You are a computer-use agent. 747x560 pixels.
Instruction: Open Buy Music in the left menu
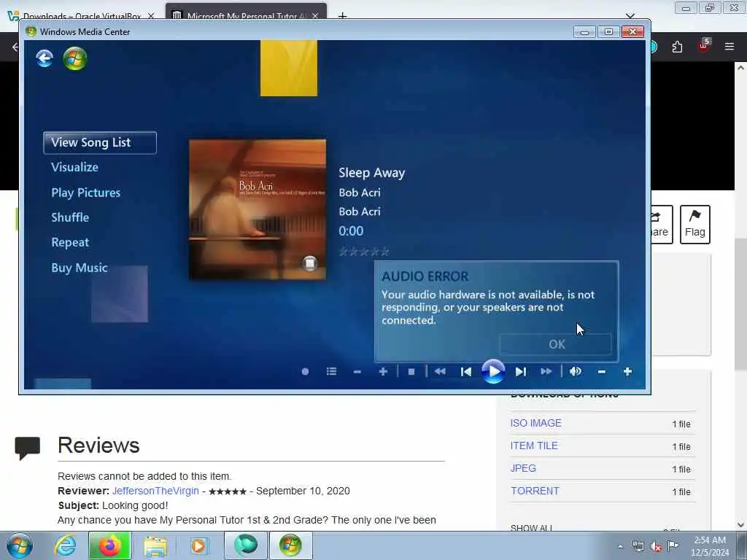(79, 268)
